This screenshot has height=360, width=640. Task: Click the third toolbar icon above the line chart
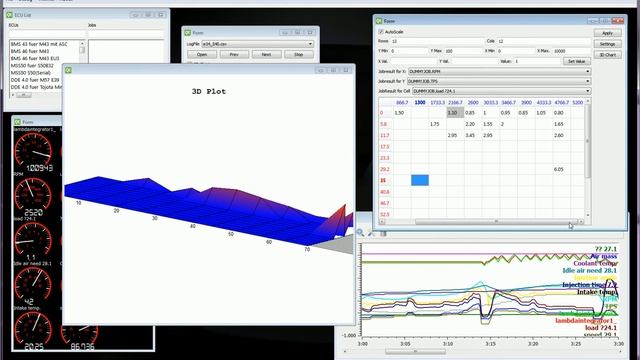[383, 233]
